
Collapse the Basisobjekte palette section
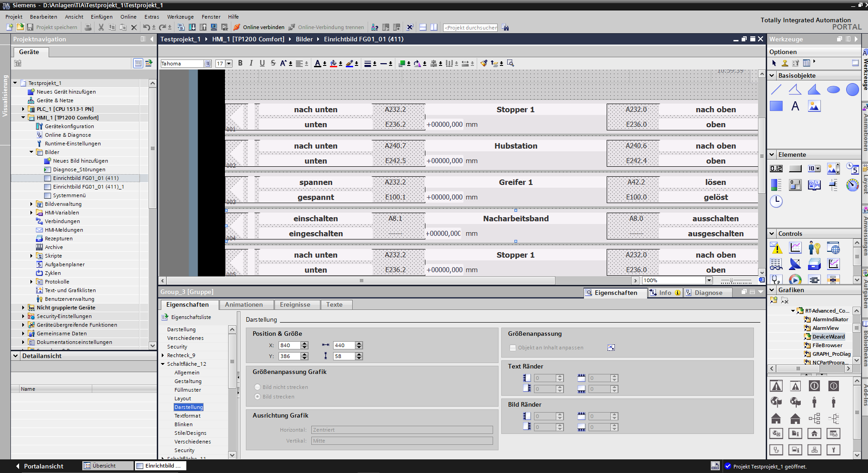coord(772,75)
